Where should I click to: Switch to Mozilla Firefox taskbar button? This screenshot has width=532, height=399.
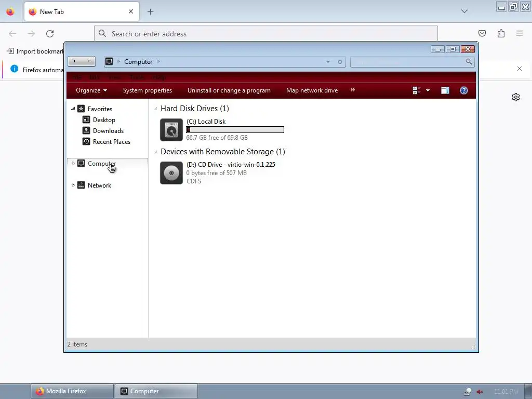click(72, 391)
